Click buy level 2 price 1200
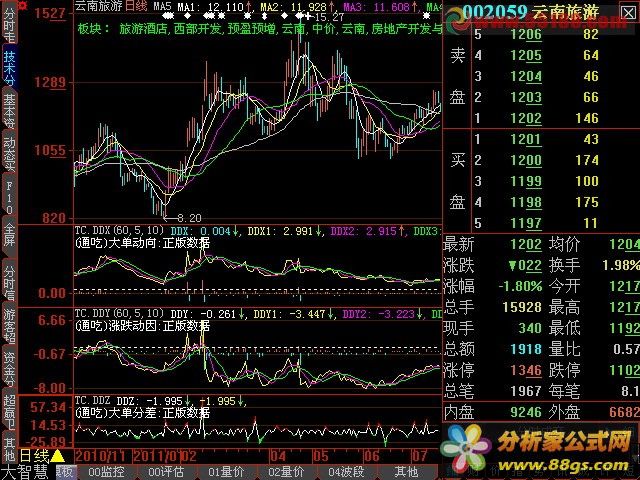 (x=526, y=160)
